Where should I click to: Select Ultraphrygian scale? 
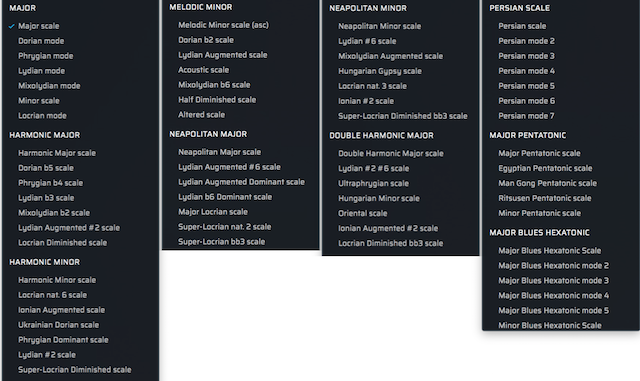[x=373, y=183]
